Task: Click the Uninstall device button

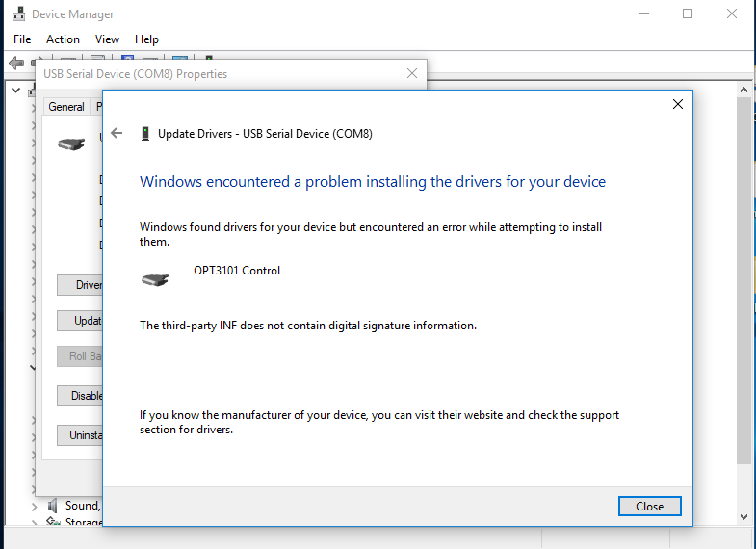Action: click(80, 435)
